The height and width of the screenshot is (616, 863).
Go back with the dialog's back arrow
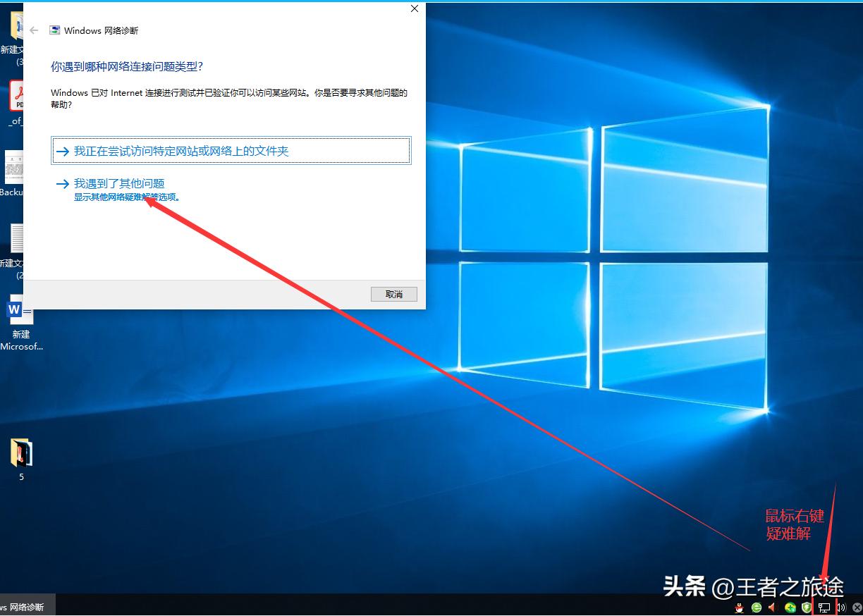(35, 30)
